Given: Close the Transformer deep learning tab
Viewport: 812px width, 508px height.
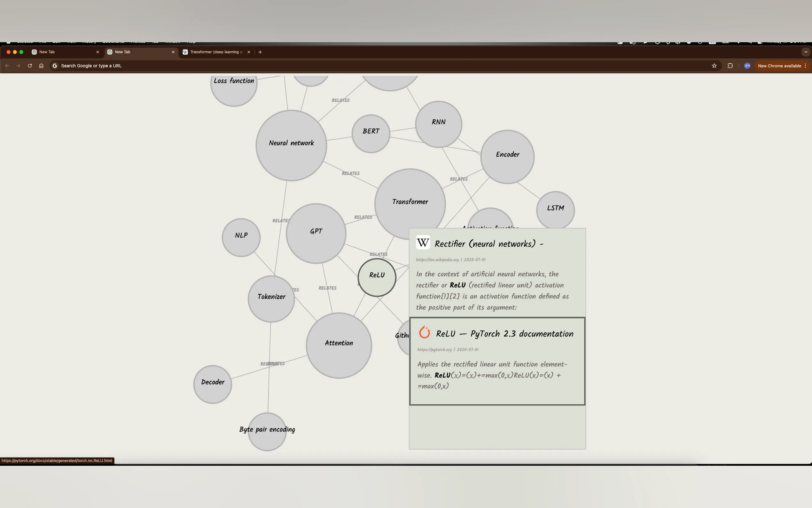Looking at the screenshot, I should pyautogui.click(x=249, y=52).
